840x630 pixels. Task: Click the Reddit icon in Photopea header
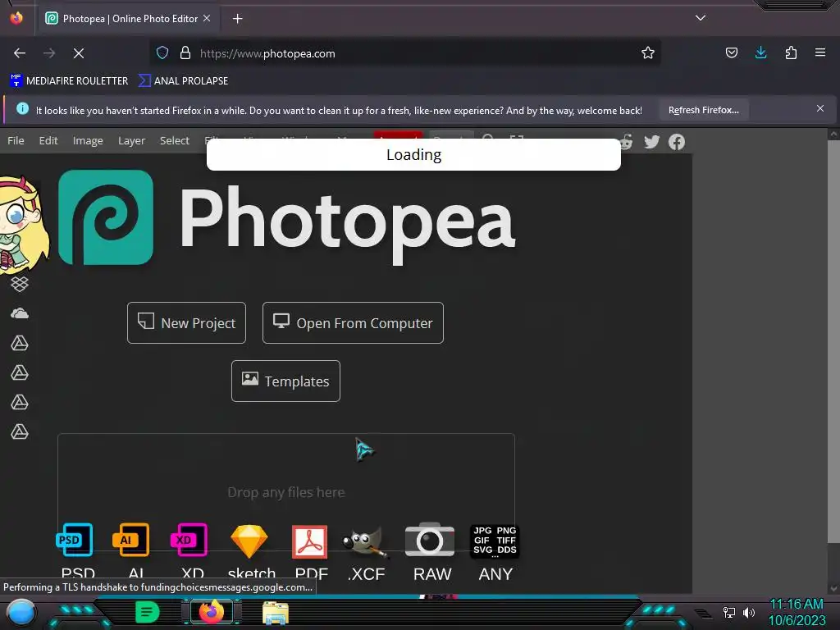tap(626, 142)
